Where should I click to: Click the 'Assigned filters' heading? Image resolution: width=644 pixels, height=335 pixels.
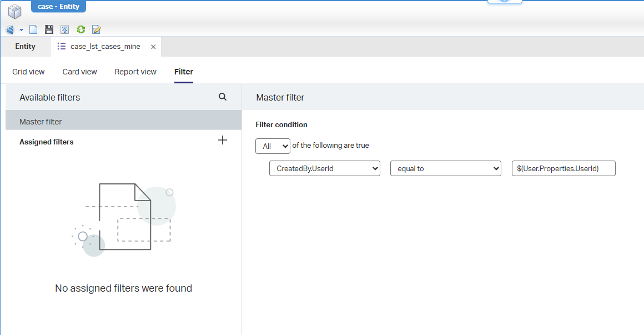click(47, 142)
